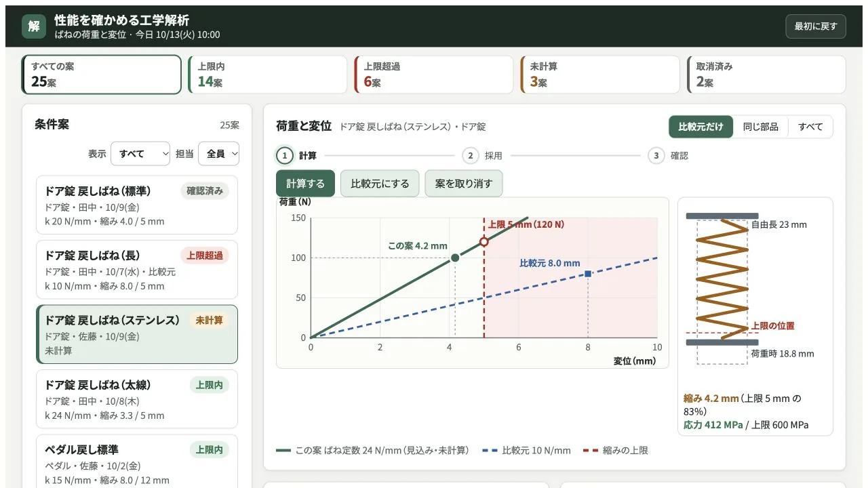
Task: Open the 担当 全員 dropdown
Action: [219, 154]
